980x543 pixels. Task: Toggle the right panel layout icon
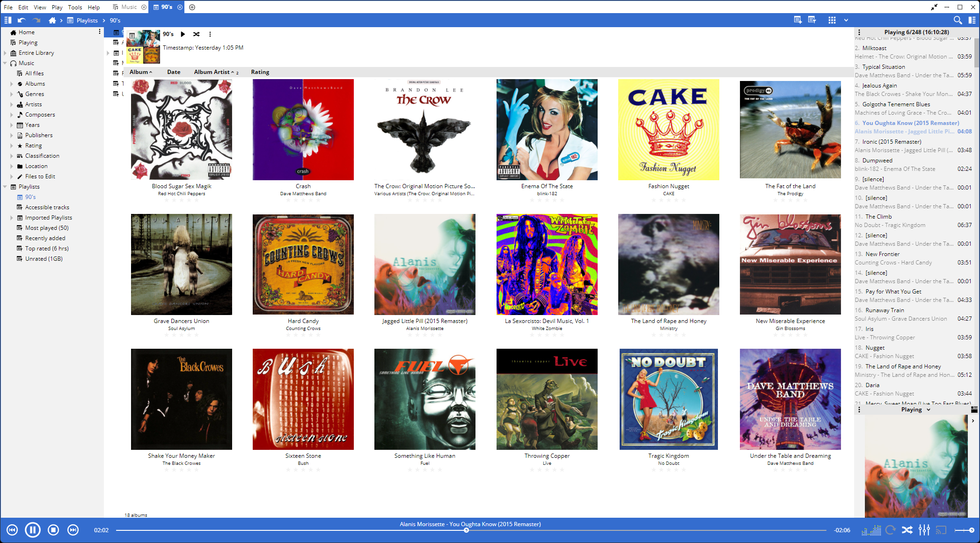972,20
